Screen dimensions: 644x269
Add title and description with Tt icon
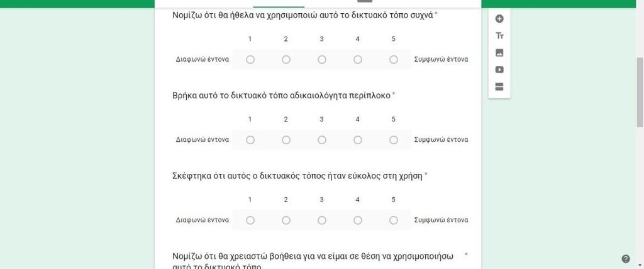pyautogui.click(x=499, y=36)
